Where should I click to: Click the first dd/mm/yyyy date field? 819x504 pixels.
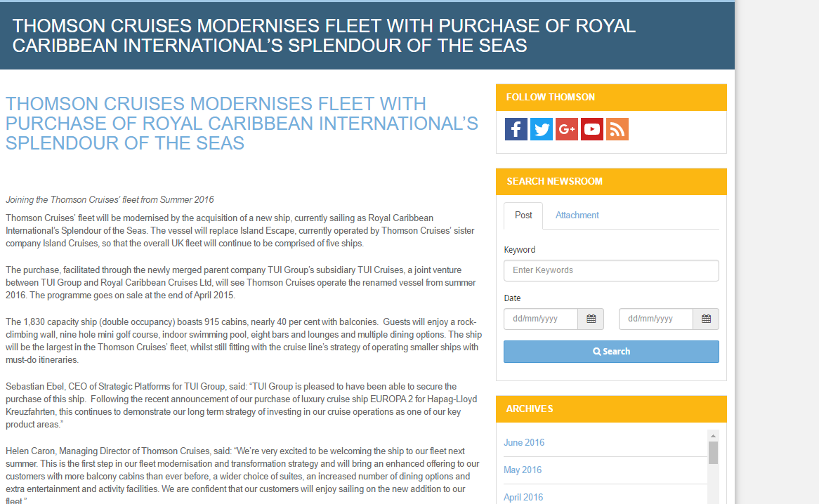click(541, 319)
